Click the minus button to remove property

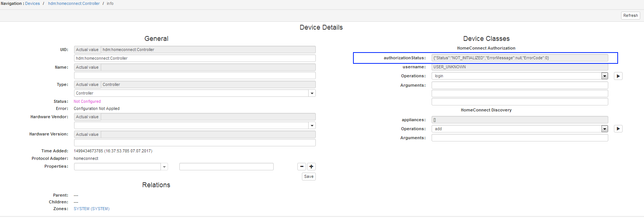[x=302, y=167]
